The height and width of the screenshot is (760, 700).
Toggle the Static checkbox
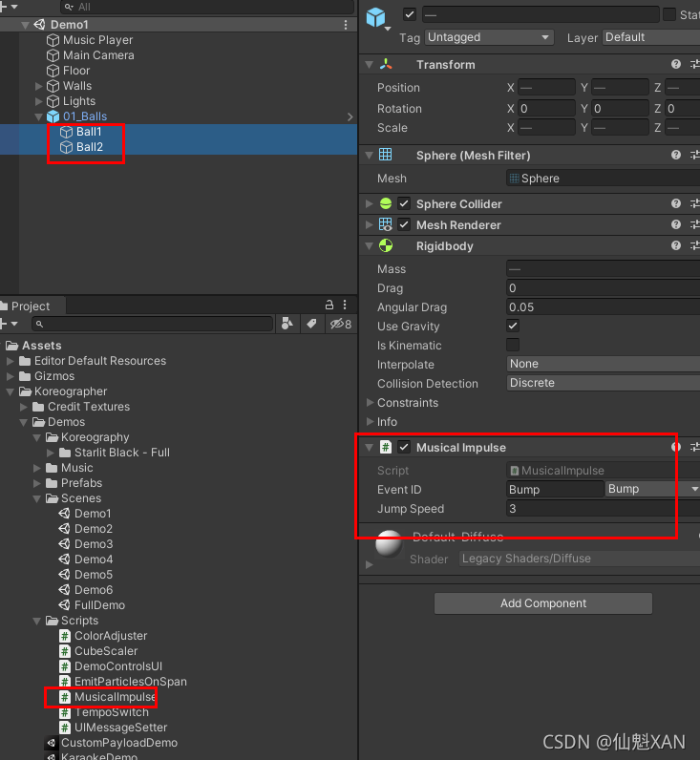[x=669, y=14]
